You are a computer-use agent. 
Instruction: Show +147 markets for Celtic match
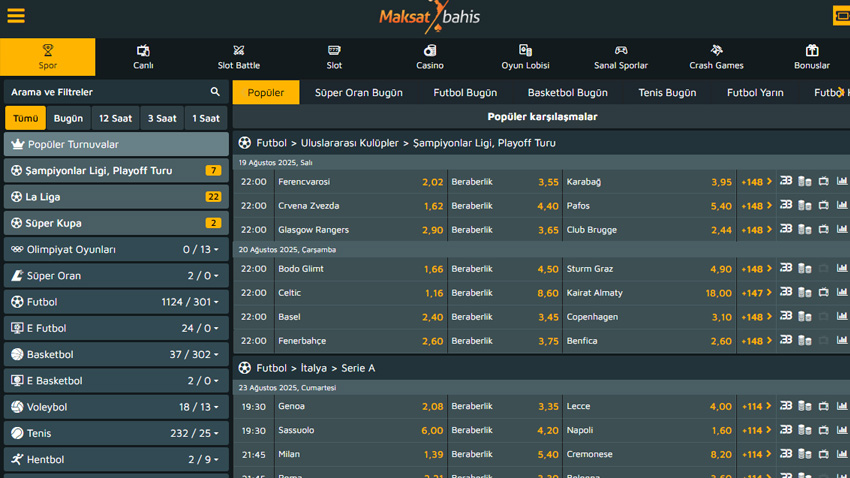tap(756, 293)
